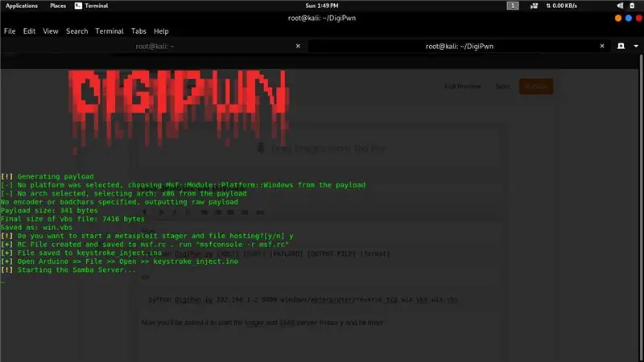Screen dimensions: 644x362
Task: Open the Terminal menu in the menu bar
Action: (x=109, y=31)
